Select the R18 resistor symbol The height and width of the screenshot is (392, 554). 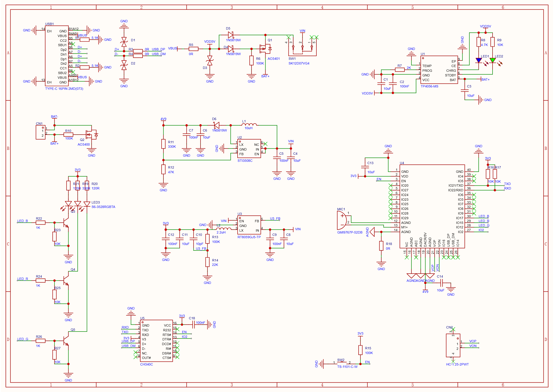[381, 246]
